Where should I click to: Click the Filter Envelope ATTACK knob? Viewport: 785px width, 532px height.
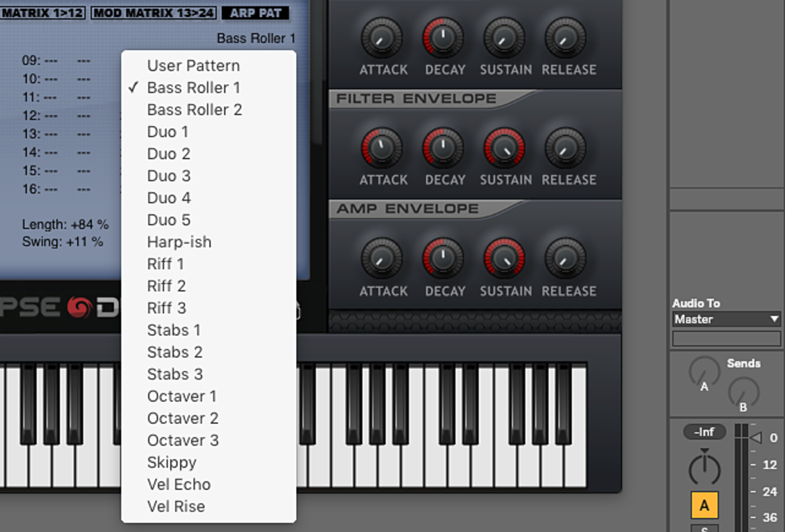[382, 148]
